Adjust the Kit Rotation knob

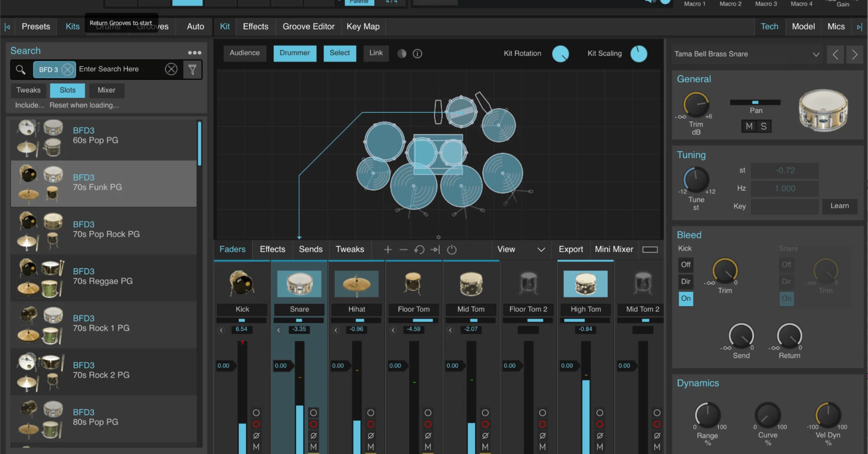[561, 54]
